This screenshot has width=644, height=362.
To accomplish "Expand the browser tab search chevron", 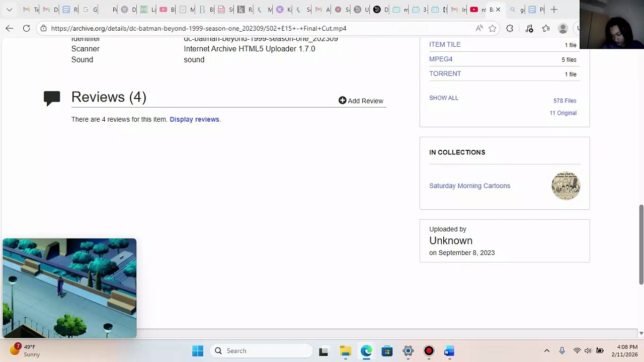I will click(x=9, y=10).
